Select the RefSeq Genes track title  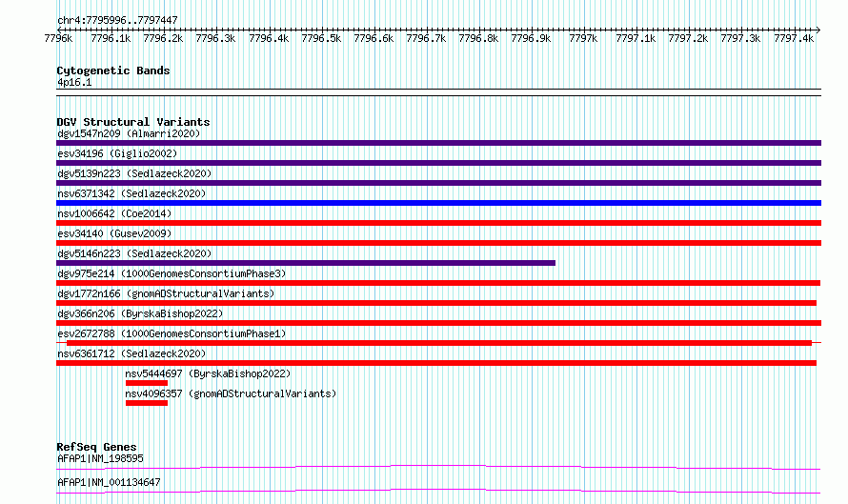click(96, 447)
